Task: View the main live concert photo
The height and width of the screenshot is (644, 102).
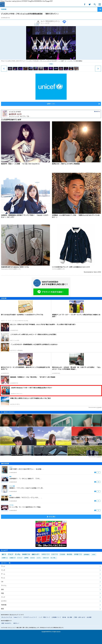Action: [x=51, y=43]
